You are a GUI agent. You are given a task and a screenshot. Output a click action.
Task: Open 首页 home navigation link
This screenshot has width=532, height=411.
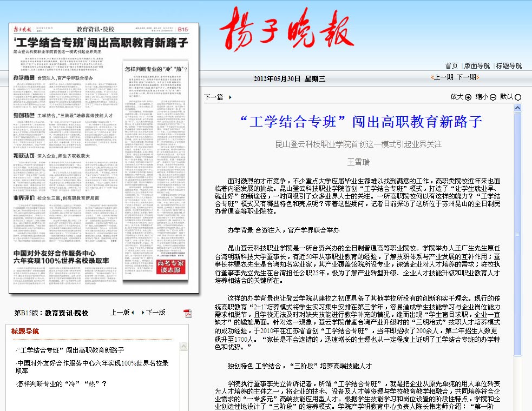pyautogui.click(x=451, y=66)
